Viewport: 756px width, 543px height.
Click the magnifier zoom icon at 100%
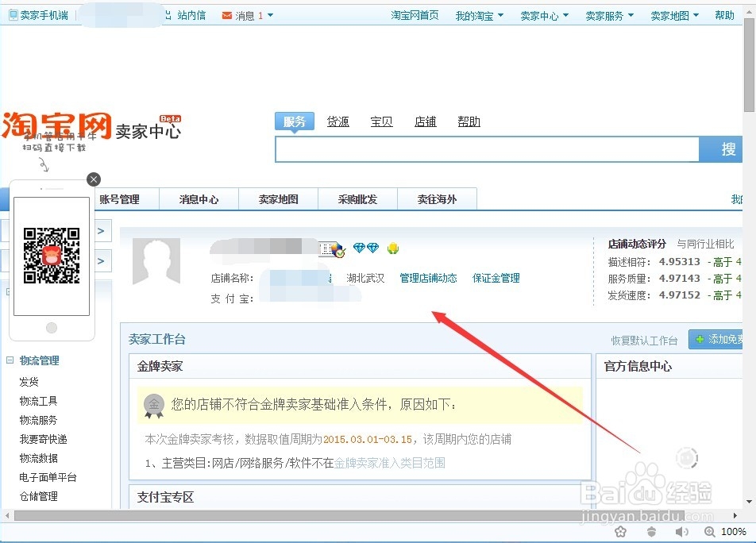point(710,531)
